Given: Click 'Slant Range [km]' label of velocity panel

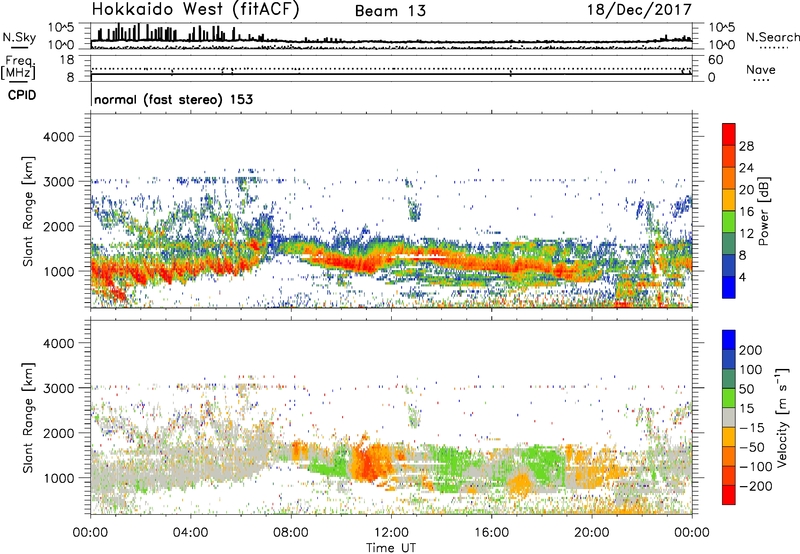Looking at the screenshot, I should [x=28, y=417].
